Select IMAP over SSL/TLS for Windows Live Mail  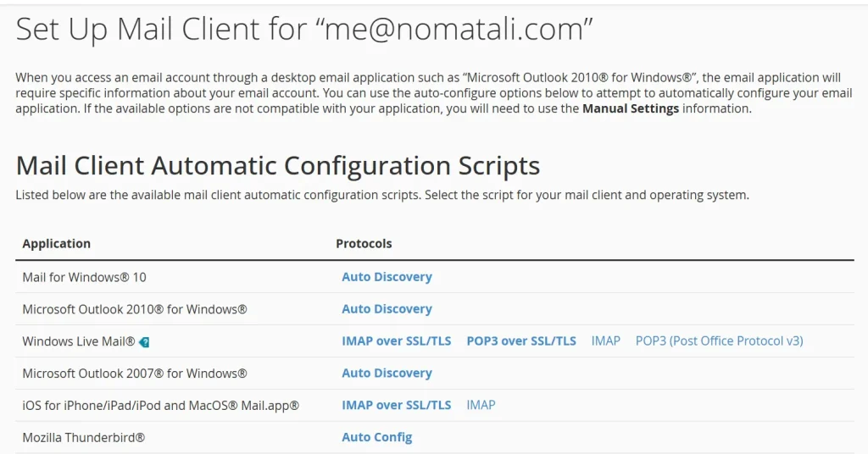397,341
